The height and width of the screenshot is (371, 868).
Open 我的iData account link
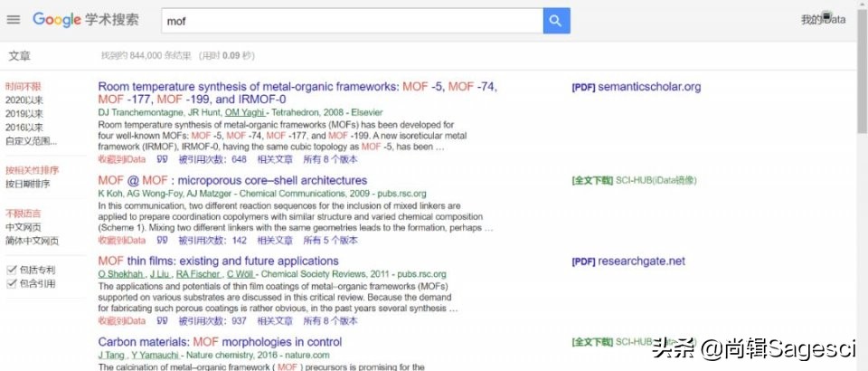click(823, 20)
